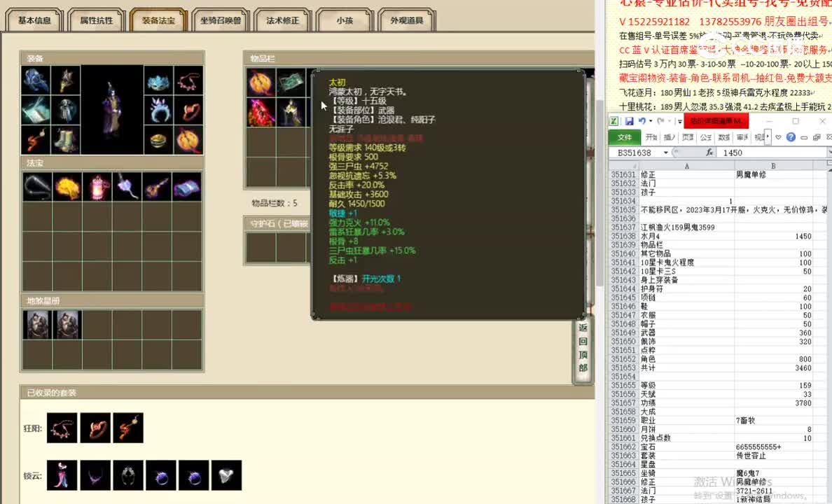The height and width of the screenshot is (504, 832).
Task: Switch to the 小孩 tab
Action: click(345, 21)
